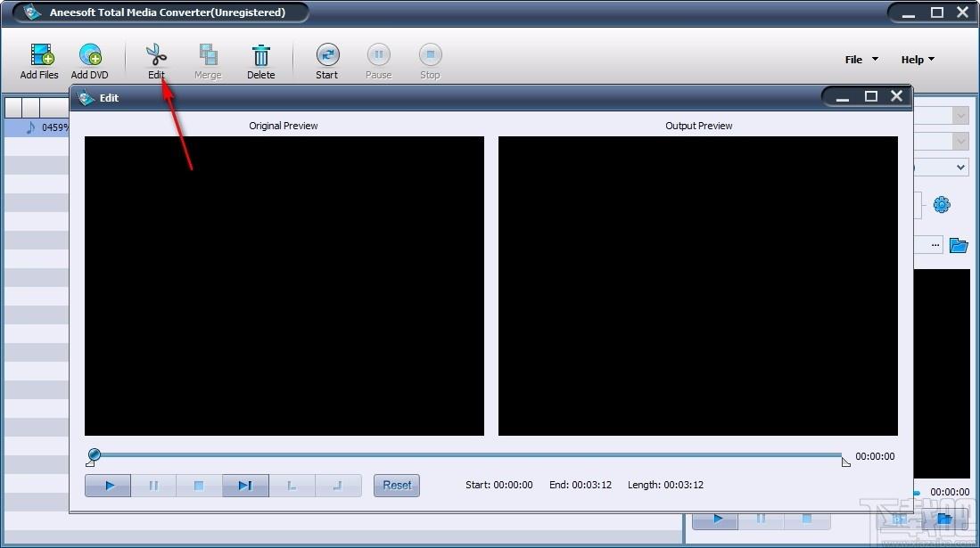Click the trim start marker under timeline
The image size is (980, 548).
pos(90,462)
